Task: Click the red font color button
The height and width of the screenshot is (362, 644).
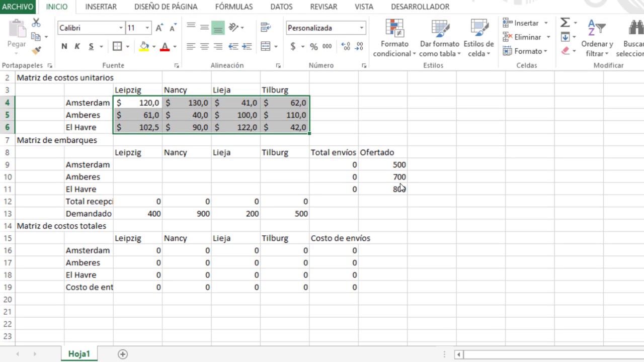Action: pyautogui.click(x=165, y=46)
